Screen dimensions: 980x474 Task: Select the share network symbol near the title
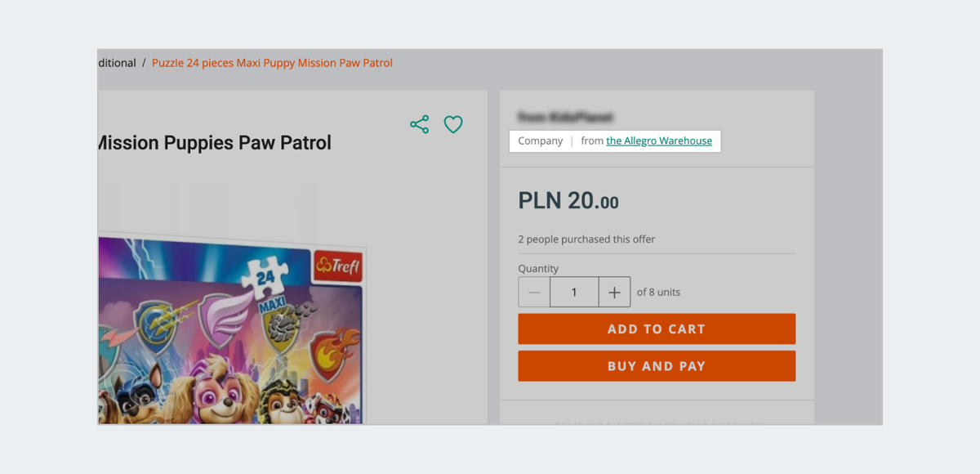tap(419, 124)
